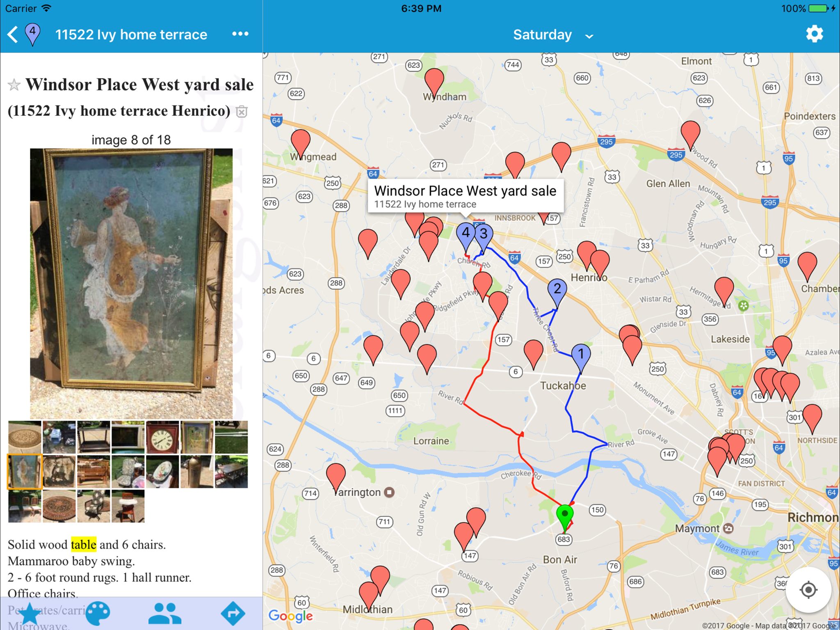
Task: Tap the paint palette icon
Action: click(98, 614)
